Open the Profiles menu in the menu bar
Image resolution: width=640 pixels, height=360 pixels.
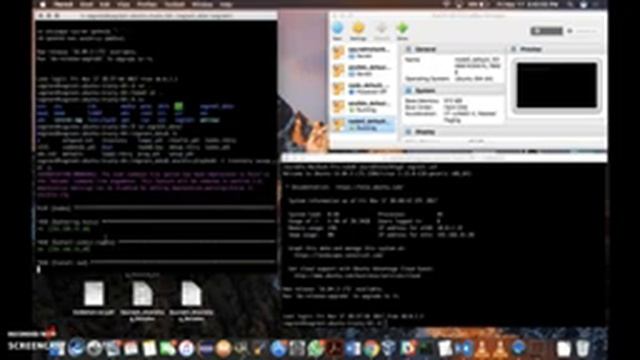click(147, 4)
